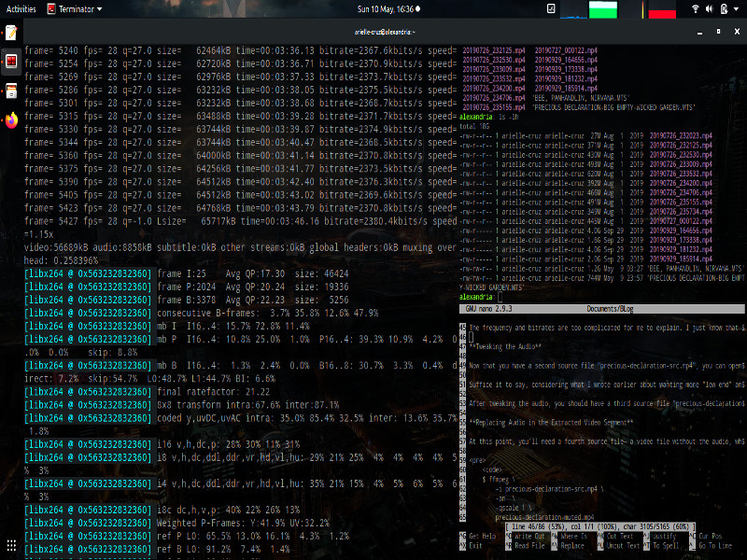The height and width of the screenshot is (560, 747).
Task: Expand the system menu arrow
Action: [737, 9]
